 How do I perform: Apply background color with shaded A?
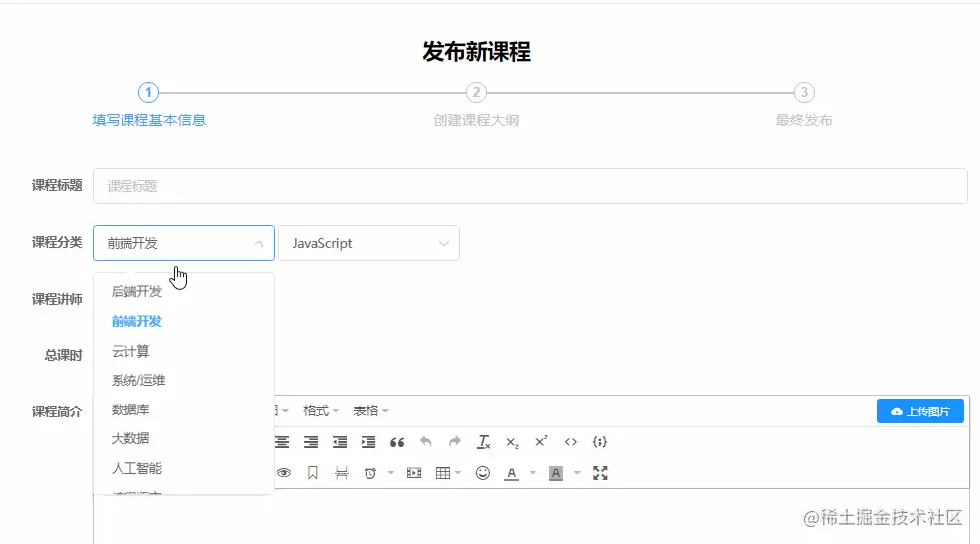click(555, 474)
